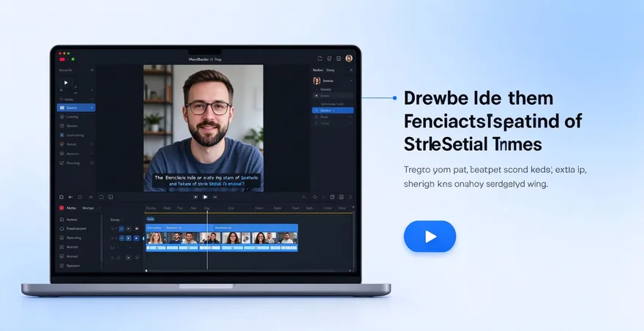Select the last bearded man thumbnail in the timeline

(x=287, y=238)
